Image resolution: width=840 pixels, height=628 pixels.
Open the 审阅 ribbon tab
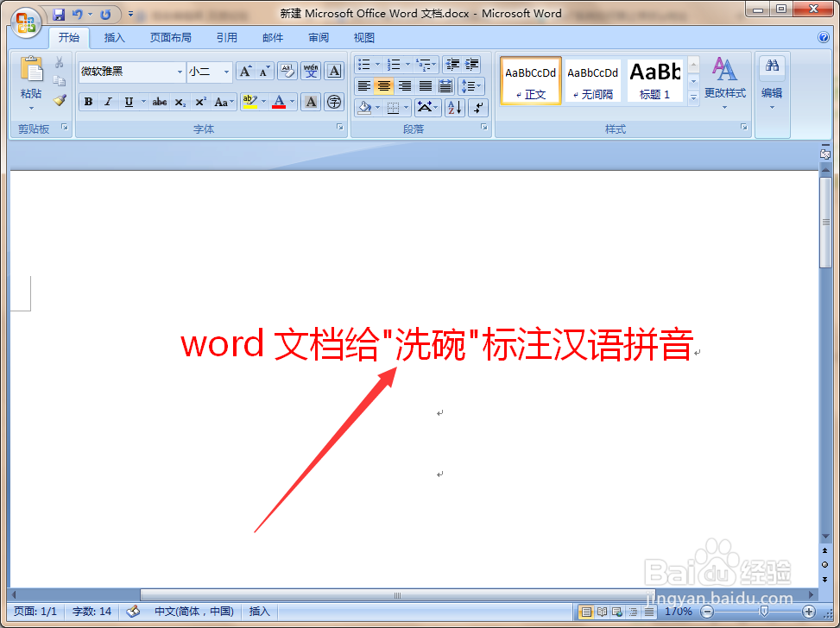coord(318,37)
